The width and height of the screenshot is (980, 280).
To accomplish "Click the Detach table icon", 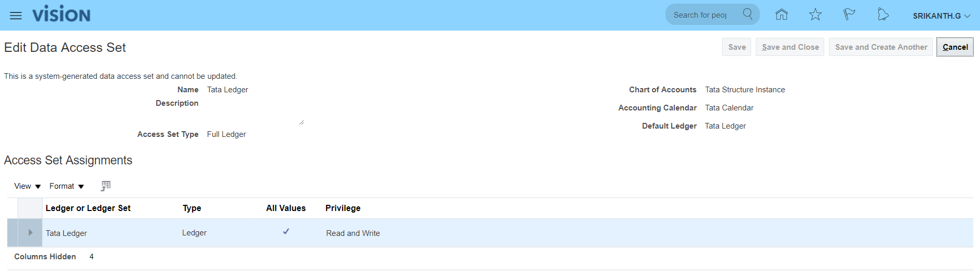I will [x=106, y=186].
